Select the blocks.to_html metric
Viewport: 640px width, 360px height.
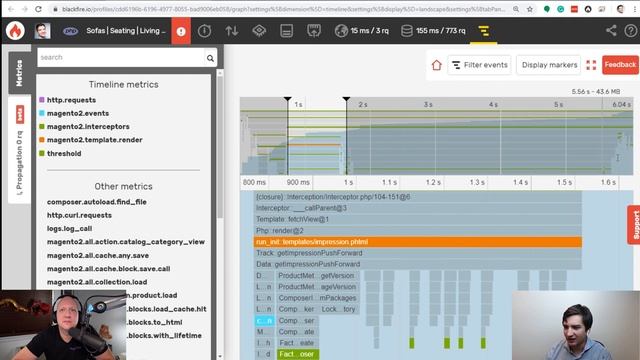pyautogui.click(x=154, y=322)
